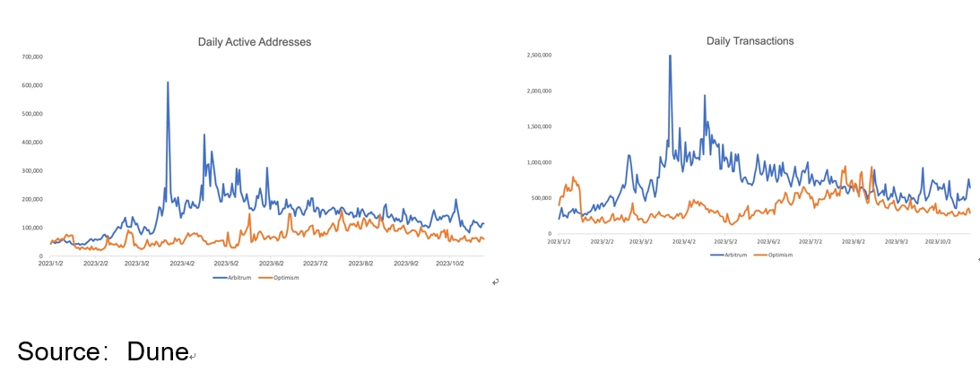
Task: Click the Arbitrum peak above 600,000 active addresses
Action: [x=168, y=83]
